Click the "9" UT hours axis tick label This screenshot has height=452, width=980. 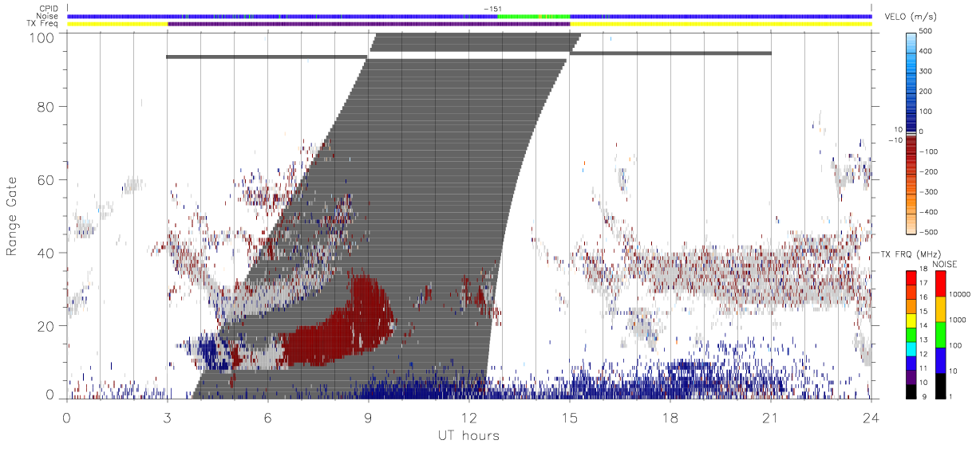point(368,416)
